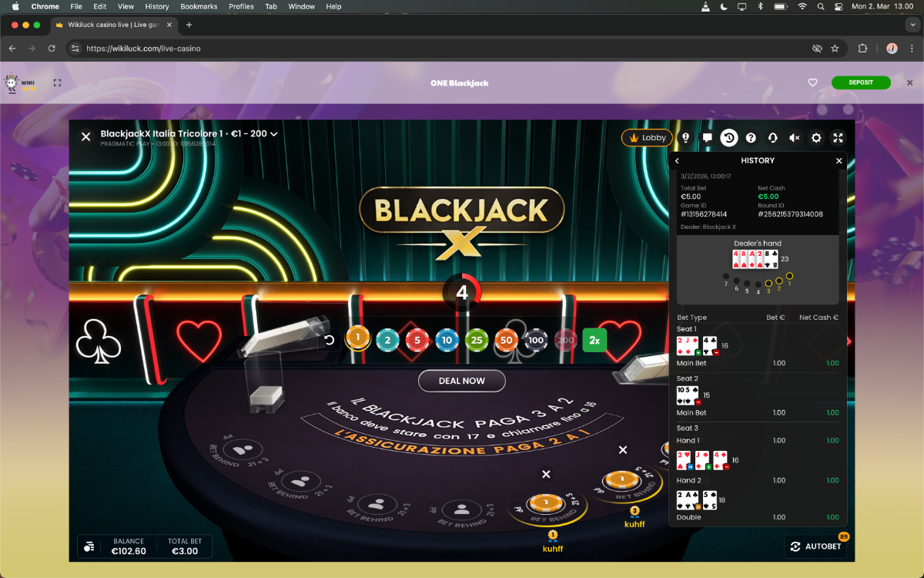
Task: Select the red 5 chip
Action: [x=417, y=340]
